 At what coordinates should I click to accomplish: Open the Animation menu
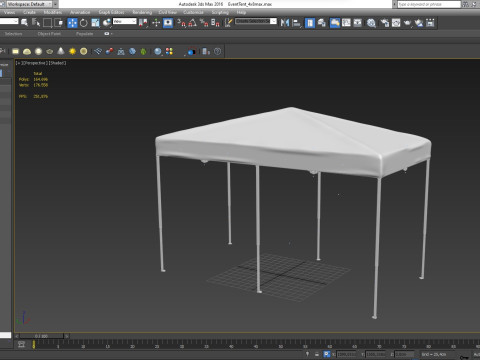(x=80, y=12)
